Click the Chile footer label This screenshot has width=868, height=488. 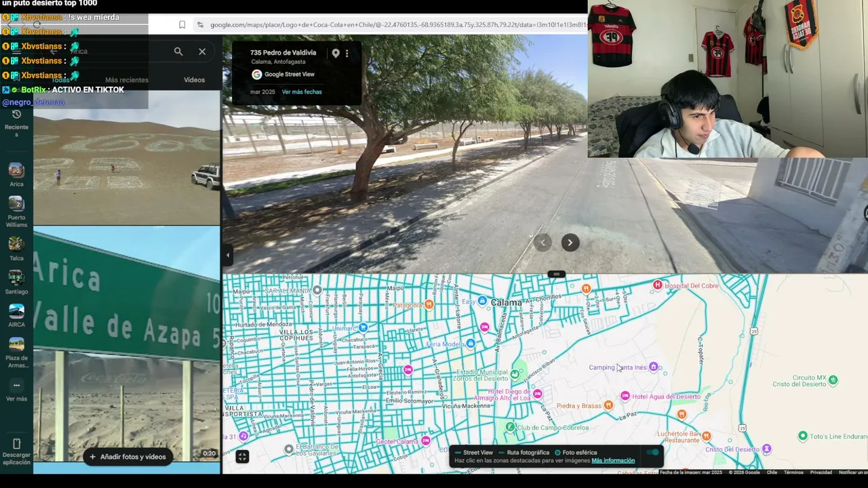[x=772, y=472]
